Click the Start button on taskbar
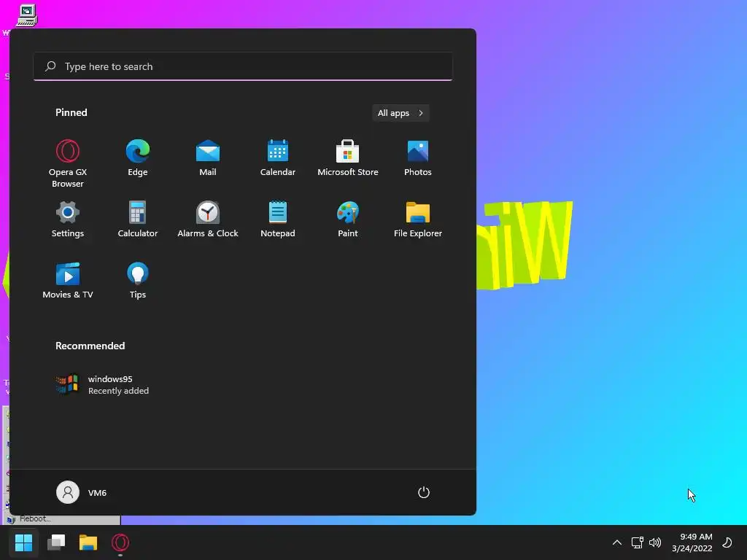This screenshot has height=560, width=747. pyautogui.click(x=23, y=542)
